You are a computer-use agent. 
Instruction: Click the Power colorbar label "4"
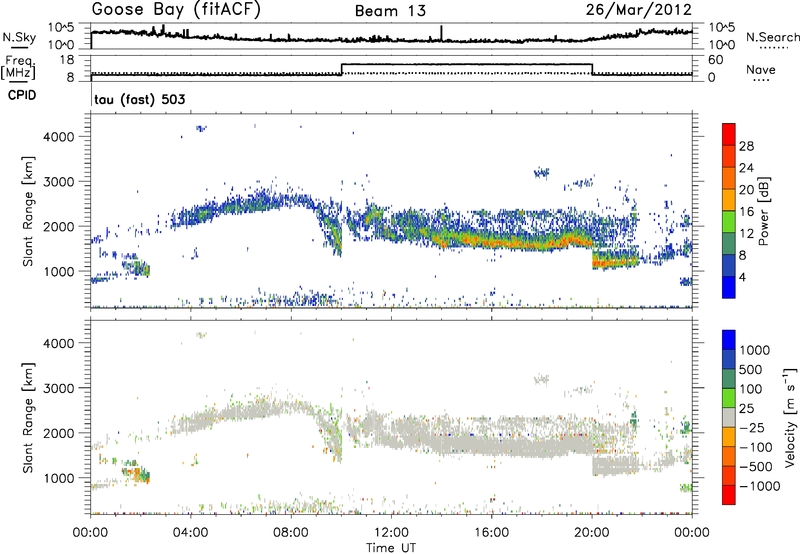point(742,277)
